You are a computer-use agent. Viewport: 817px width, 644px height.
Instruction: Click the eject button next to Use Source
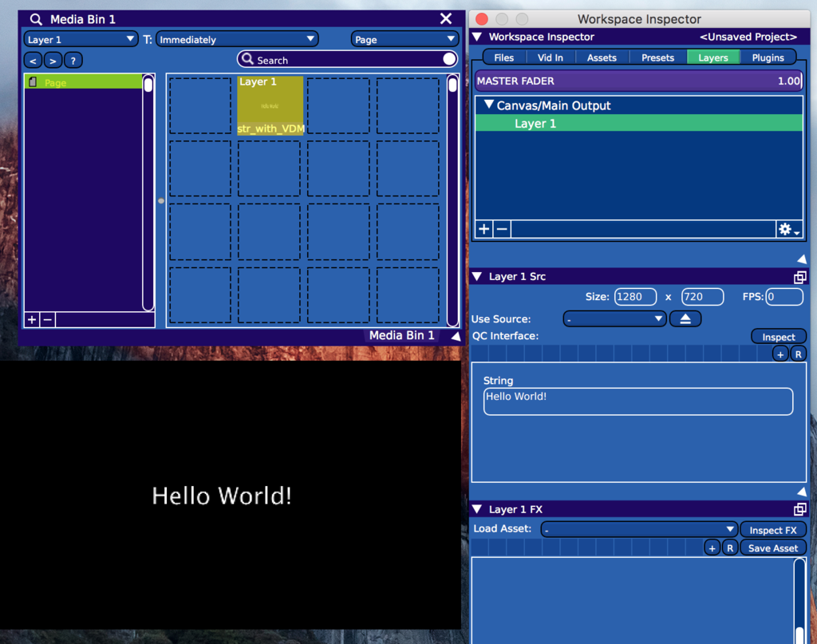coord(685,319)
